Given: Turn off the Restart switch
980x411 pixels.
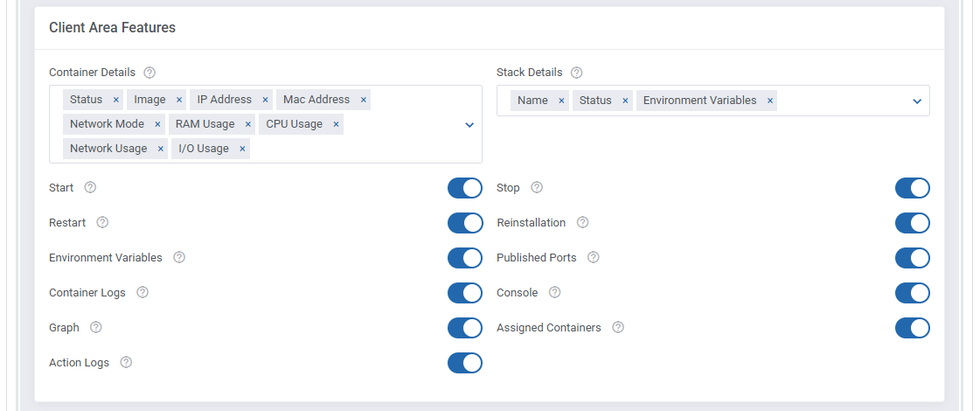Looking at the screenshot, I should [x=465, y=223].
